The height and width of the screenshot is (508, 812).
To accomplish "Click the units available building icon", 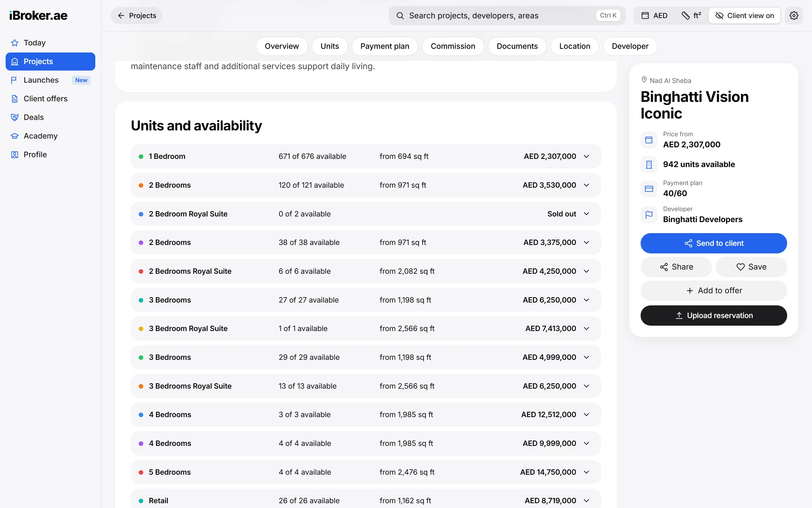I will tap(649, 164).
